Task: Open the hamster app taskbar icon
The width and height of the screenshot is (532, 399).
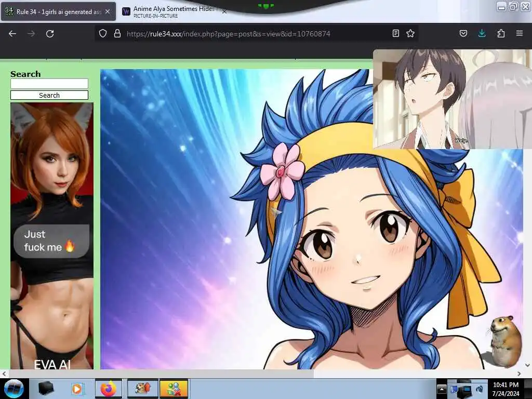Action: coord(142,389)
